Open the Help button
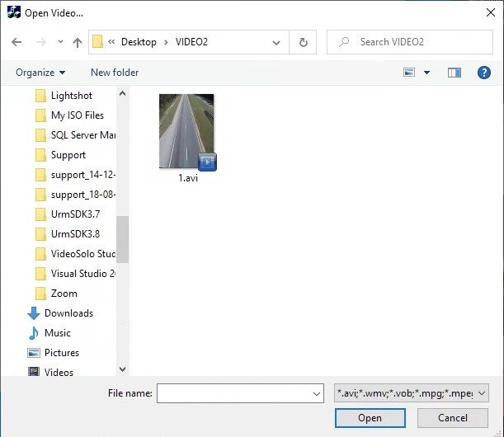Viewport: 504px width, 437px height. pyautogui.click(x=483, y=73)
